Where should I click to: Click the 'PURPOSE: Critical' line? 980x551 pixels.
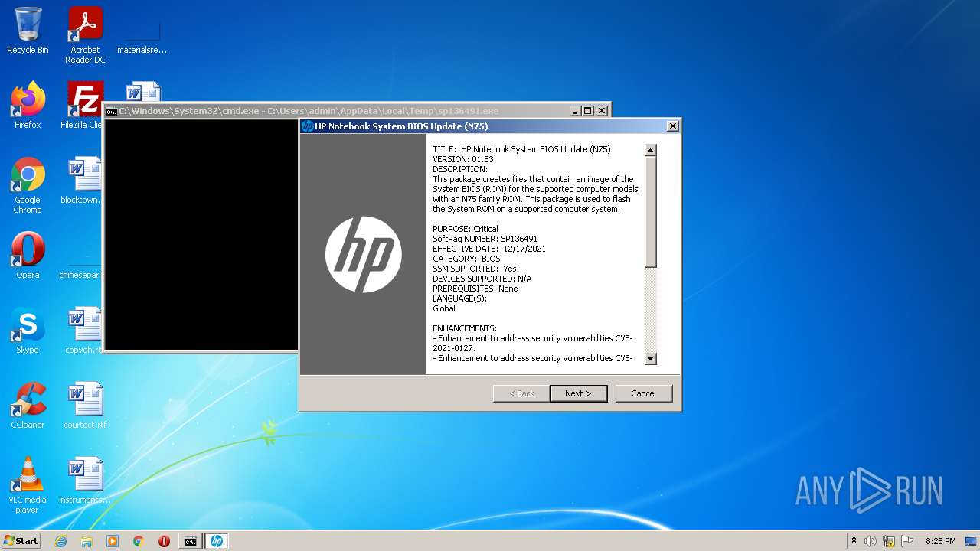[465, 229]
